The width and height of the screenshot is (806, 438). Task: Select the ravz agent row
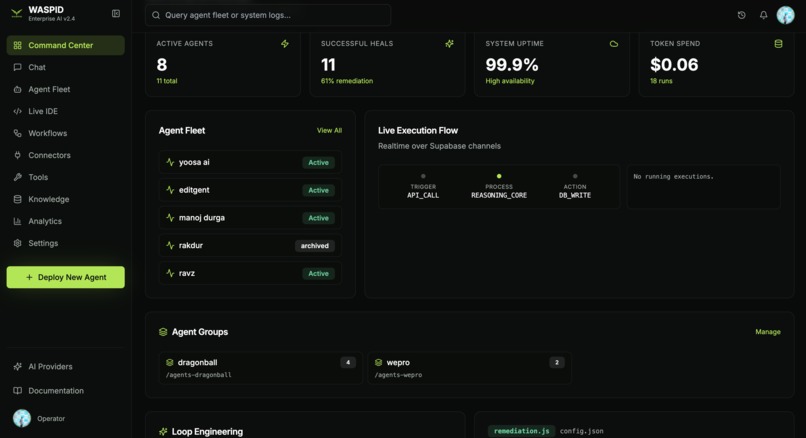[250, 273]
